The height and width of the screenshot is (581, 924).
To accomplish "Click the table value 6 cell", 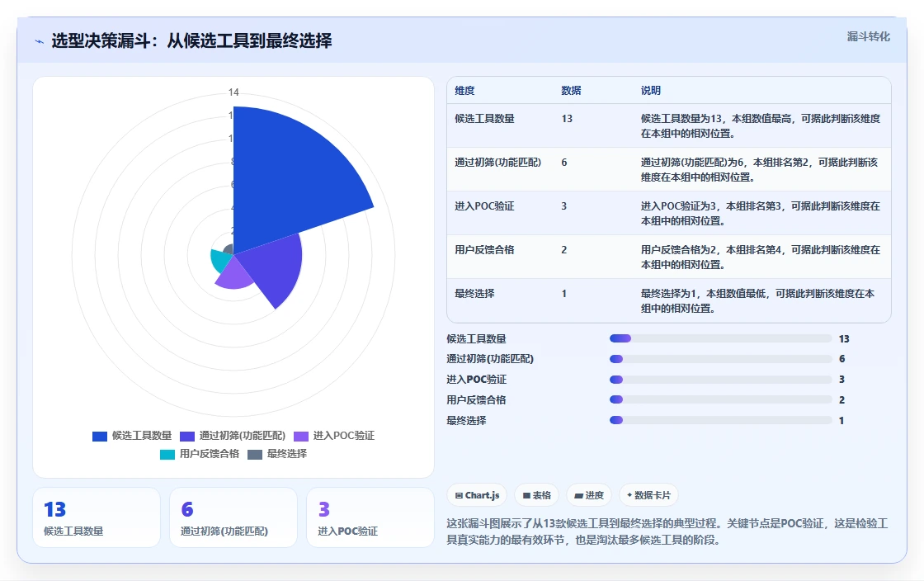I will (564, 162).
